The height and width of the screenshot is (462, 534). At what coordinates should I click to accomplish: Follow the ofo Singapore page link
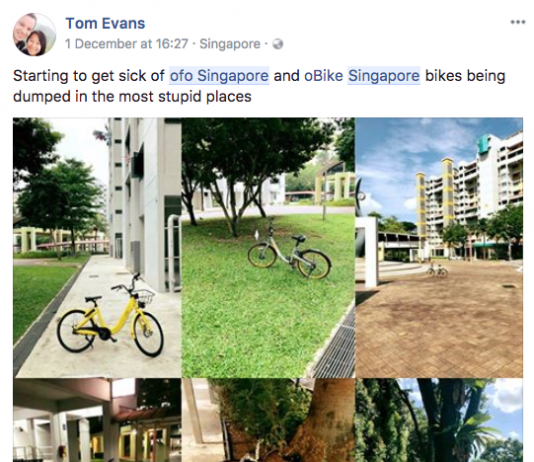click(219, 76)
